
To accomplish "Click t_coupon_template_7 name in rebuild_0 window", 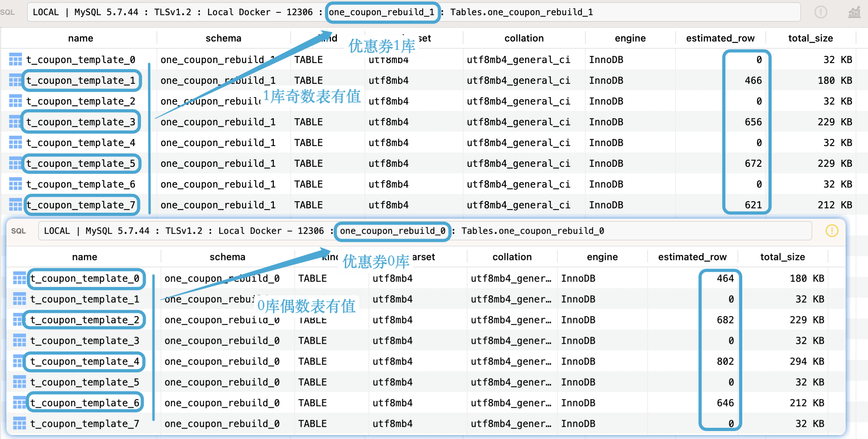I will point(85,424).
